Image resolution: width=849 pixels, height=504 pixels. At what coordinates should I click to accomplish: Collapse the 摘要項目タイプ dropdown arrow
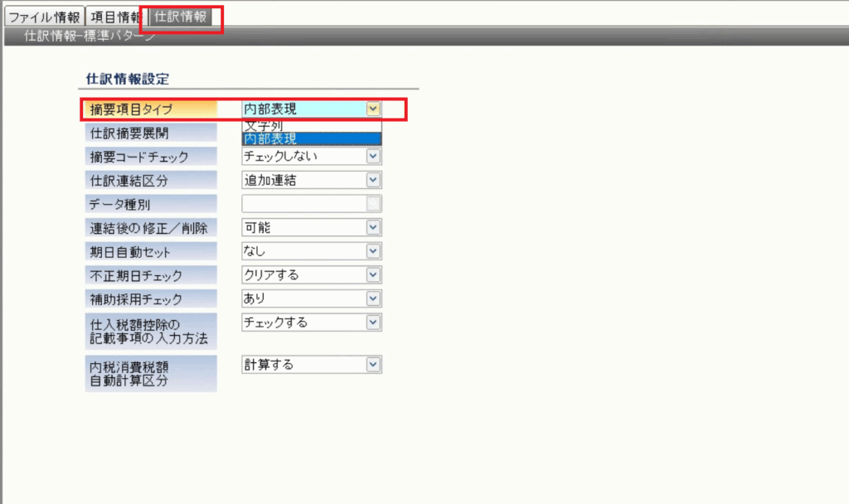[373, 109]
